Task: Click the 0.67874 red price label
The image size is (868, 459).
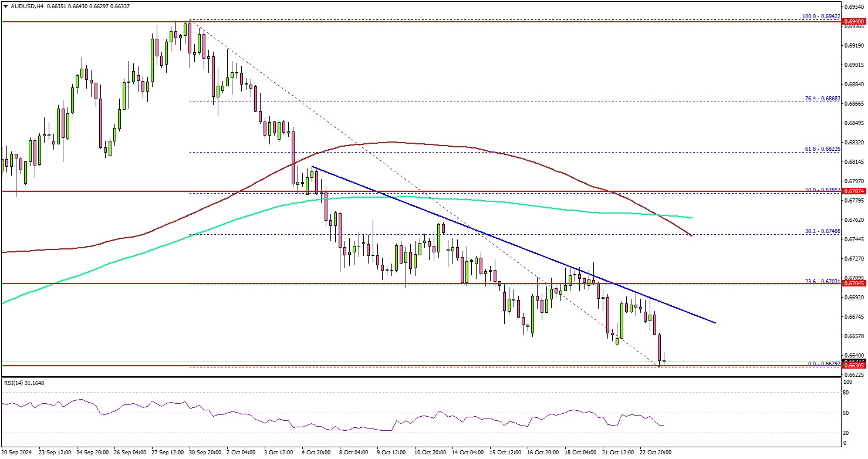Action: pos(853,191)
